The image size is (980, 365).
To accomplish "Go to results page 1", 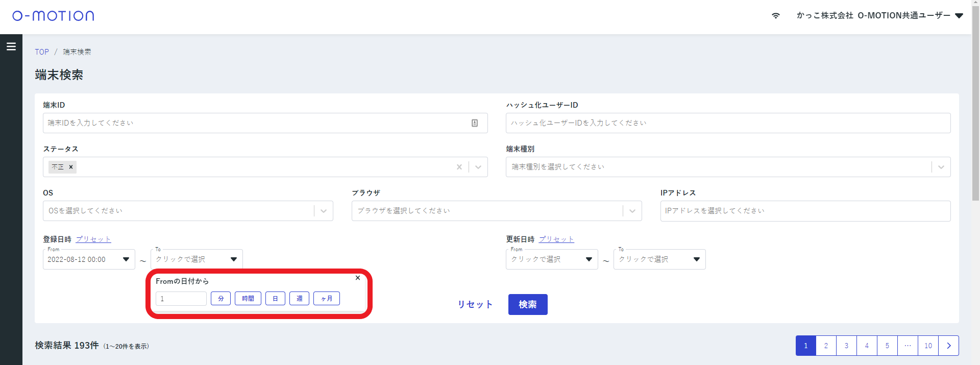I will [806, 346].
